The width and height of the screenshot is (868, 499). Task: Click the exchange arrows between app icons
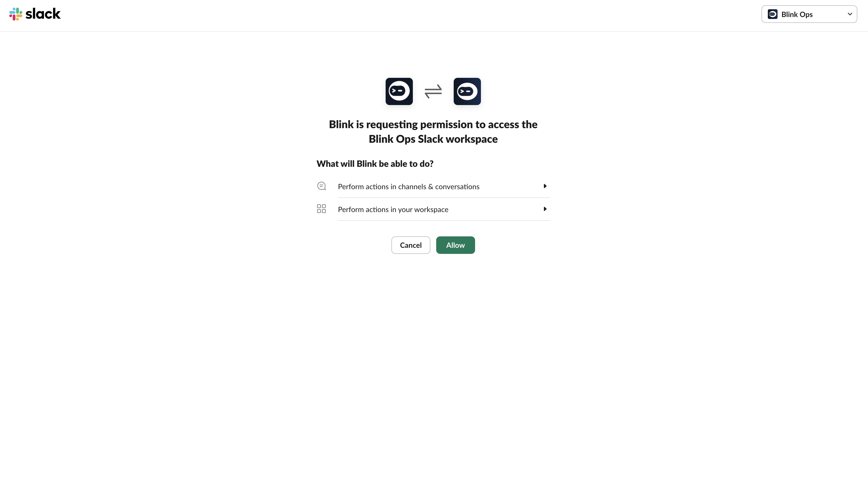[x=433, y=91]
